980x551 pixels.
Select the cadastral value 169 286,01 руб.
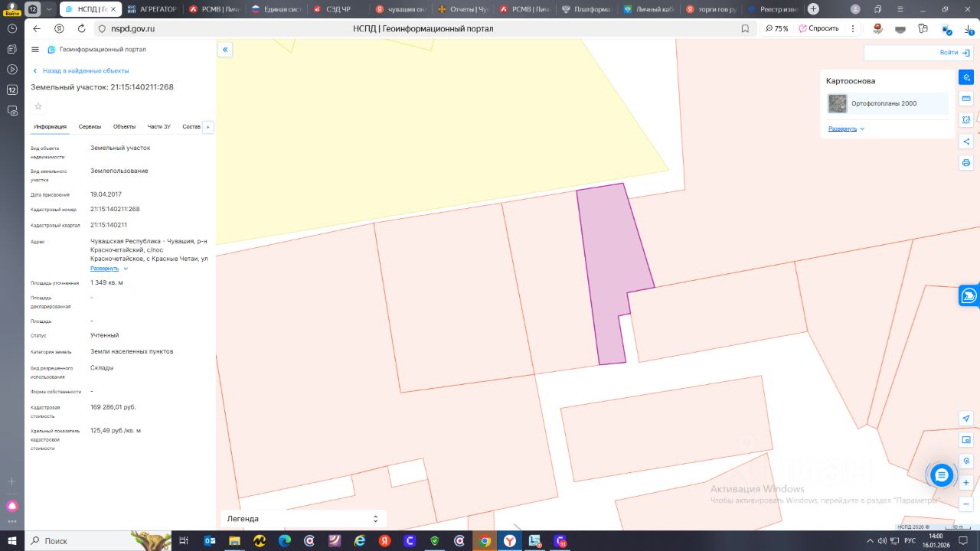coord(113,407)
